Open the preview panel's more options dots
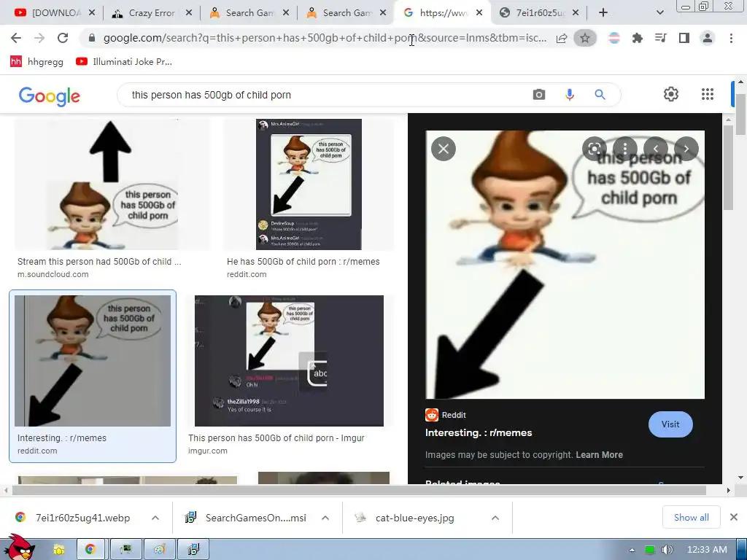This screenshot has height=560, width=747. click(625, 149)
